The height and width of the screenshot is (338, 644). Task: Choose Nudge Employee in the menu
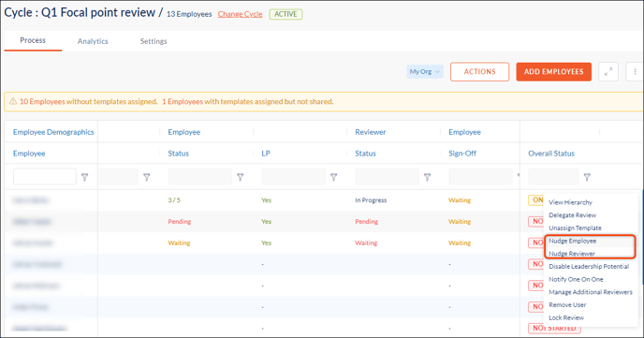pyautogui.click(x=573, y=241)
